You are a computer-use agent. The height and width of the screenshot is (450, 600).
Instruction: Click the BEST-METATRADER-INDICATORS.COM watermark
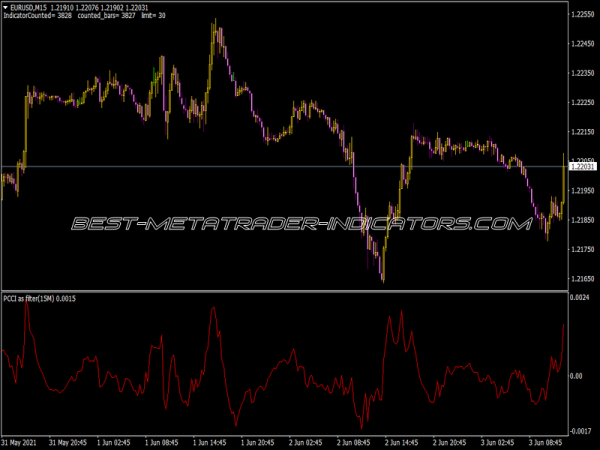[300, 223]
